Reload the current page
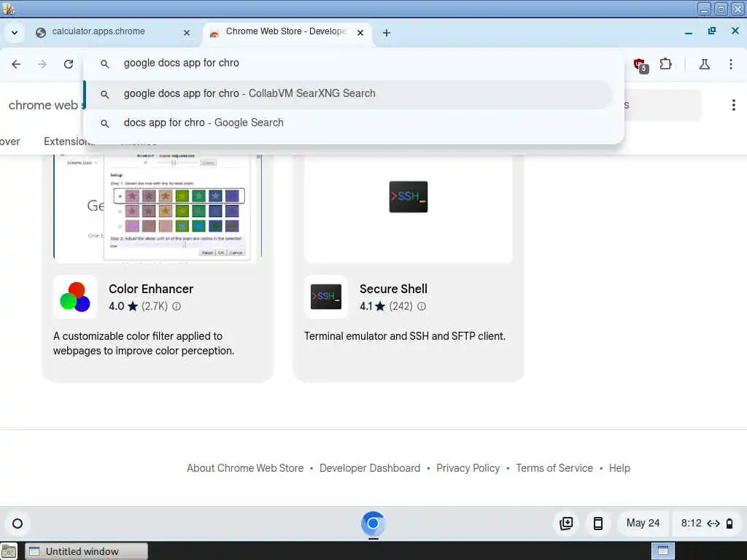 click(69, 64)
